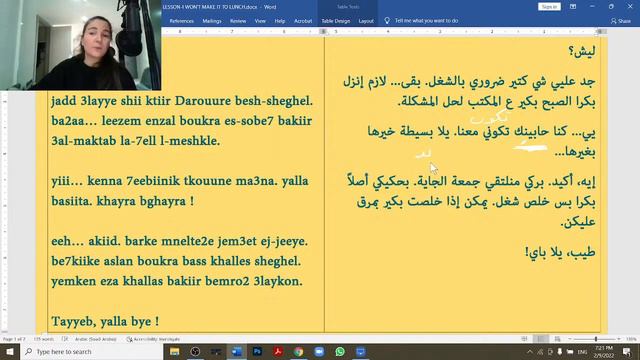
Task: Zoom in with the plus button
Action: point(619,339)
